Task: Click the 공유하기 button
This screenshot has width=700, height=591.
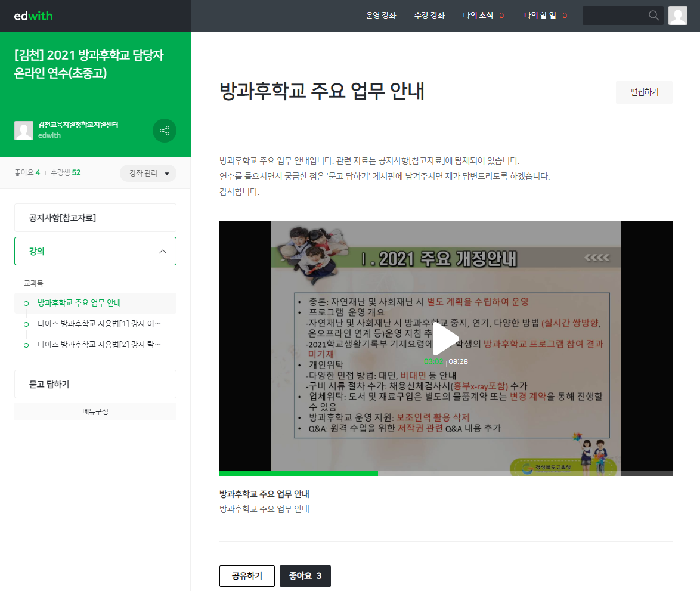Action: [x=247, y=576]
